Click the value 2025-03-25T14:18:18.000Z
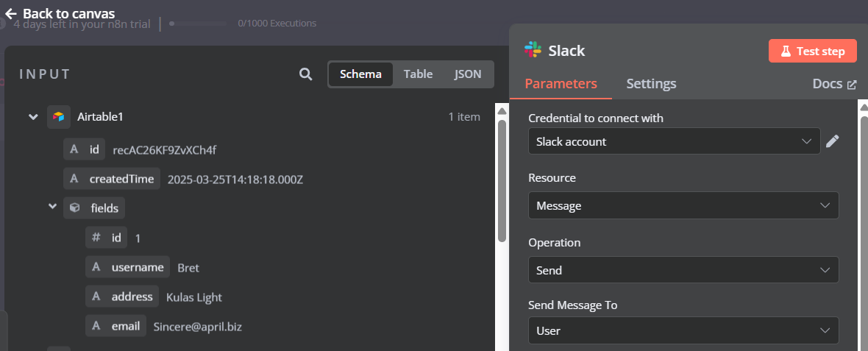Screen dimensions: 868x351 point(235,180)
